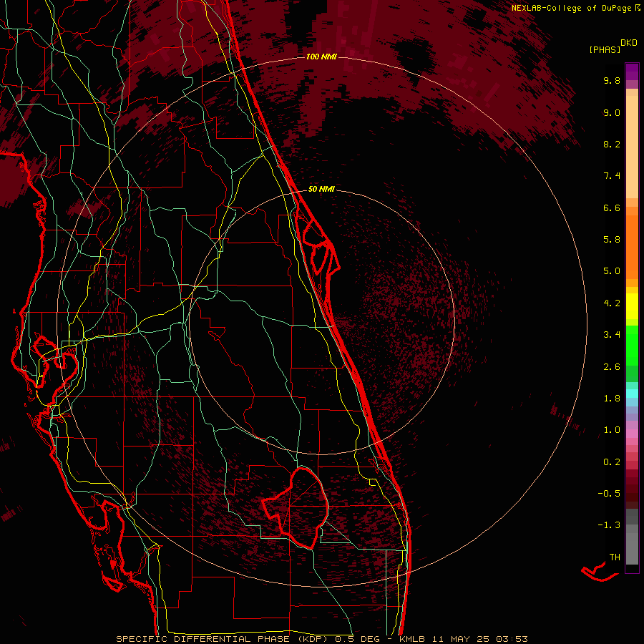Click the 1.0 scale value
The height and width of the screenshot is (644, 644).
pyautogui.click(x=612, y=430)
